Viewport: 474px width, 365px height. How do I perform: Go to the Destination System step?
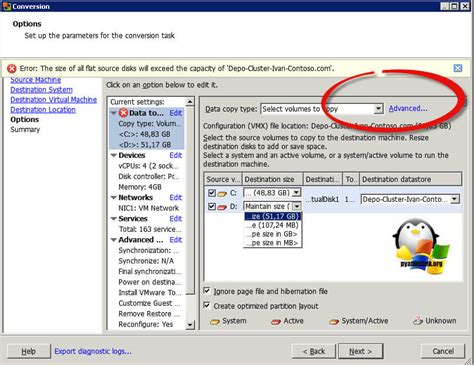pos(41,90)
